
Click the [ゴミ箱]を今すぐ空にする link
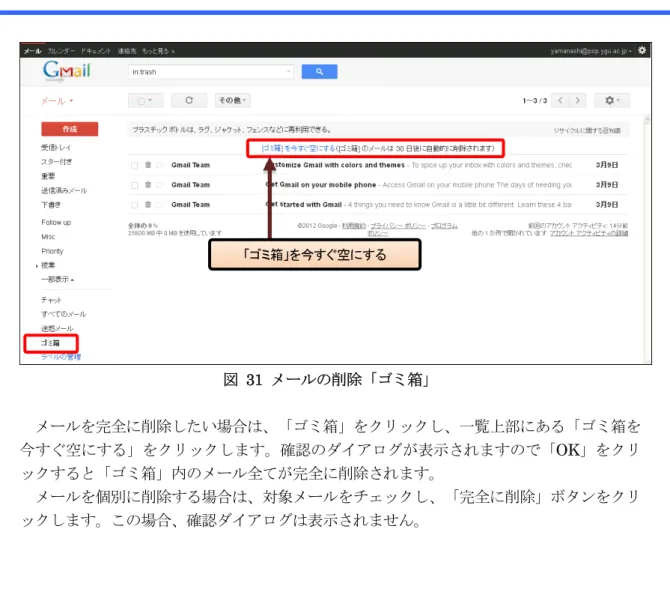298,148
